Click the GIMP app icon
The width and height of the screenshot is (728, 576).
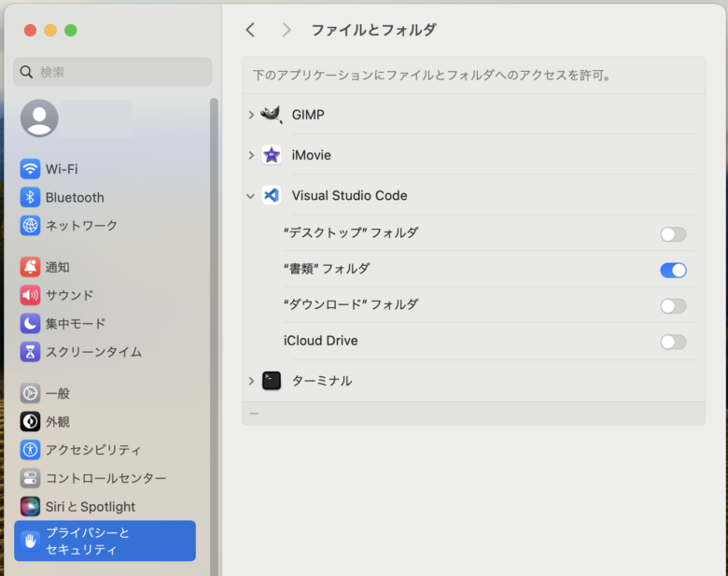[272, 115]
